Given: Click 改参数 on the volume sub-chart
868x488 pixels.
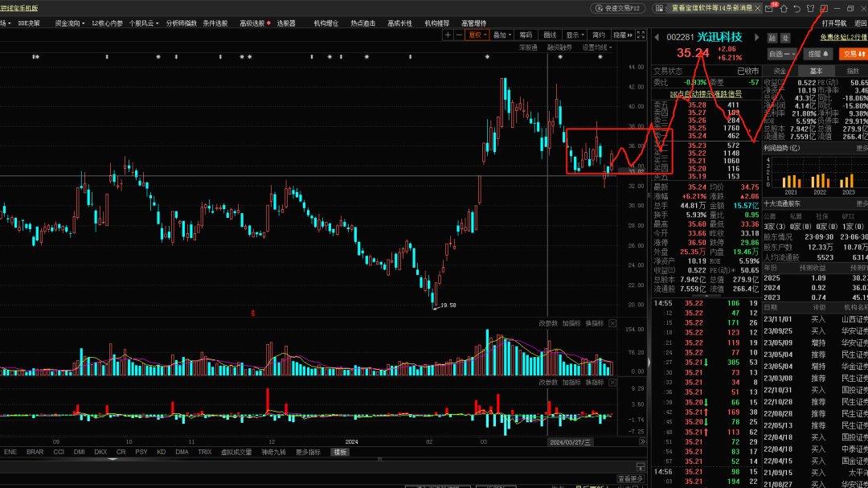Looking at the screenshot, I should pos(548,323).
